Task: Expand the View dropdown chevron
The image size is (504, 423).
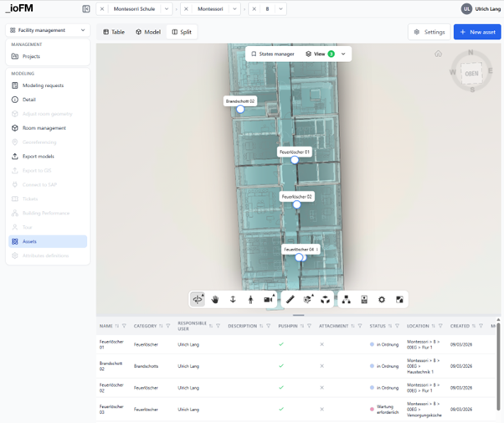Action: click(x=343, y=54)
